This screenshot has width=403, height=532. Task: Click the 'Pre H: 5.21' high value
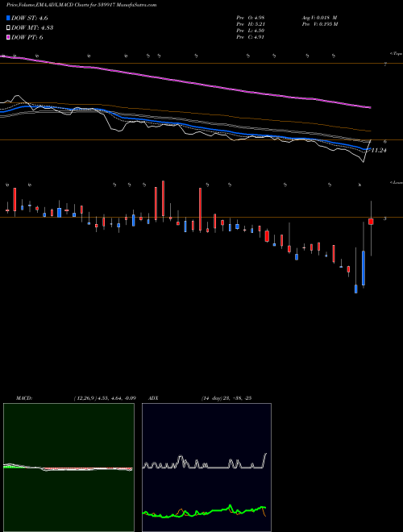pos(251,24)
